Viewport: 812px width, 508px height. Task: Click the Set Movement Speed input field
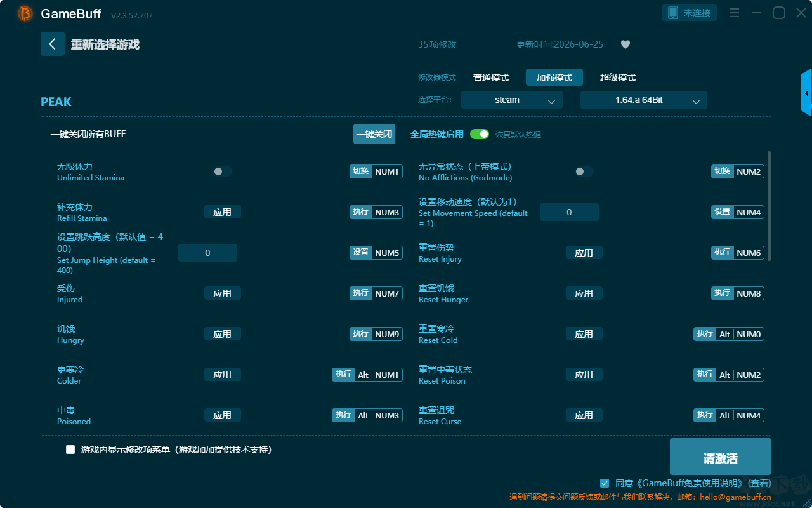[569, 212]
